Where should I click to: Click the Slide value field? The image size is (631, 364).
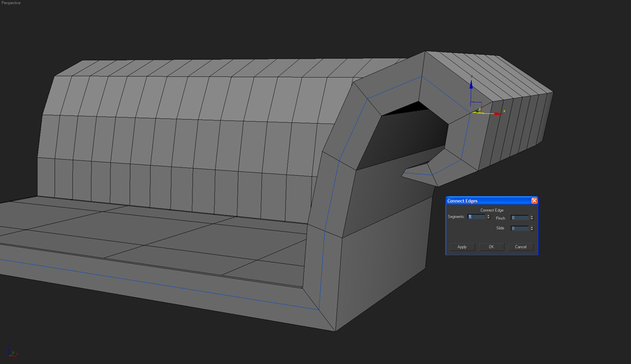520,228
